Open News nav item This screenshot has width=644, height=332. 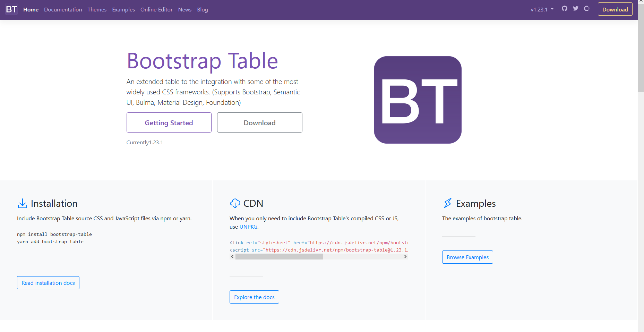185,10
